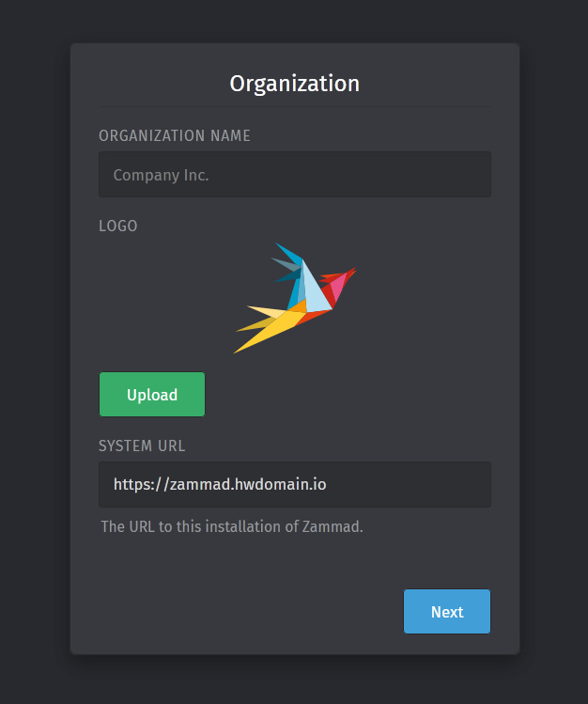This screenshot has width=588, height=704.
Task: Proceed with the blue Next button
Action: point(447,612)
